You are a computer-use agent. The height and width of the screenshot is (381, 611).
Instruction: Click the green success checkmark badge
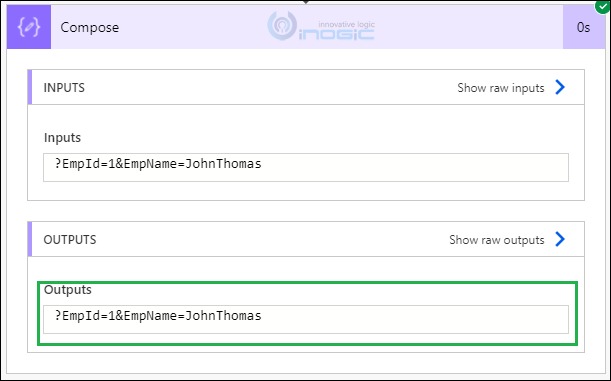[603, 7]
